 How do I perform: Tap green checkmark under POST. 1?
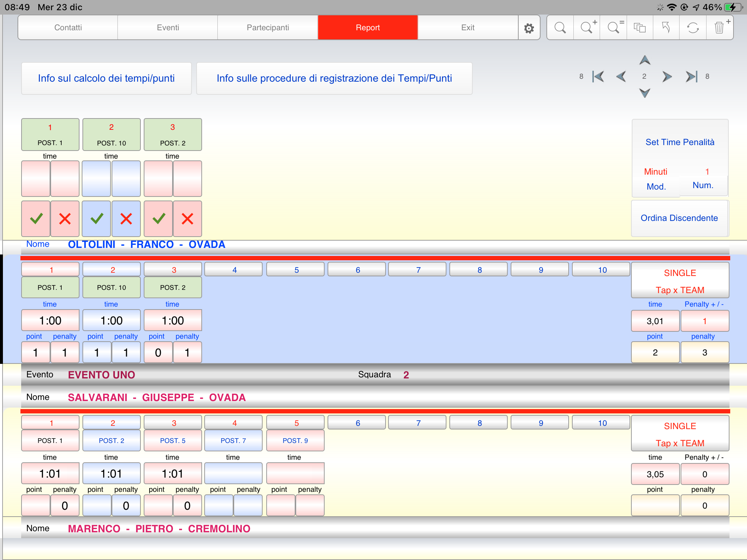coord(36,219)
